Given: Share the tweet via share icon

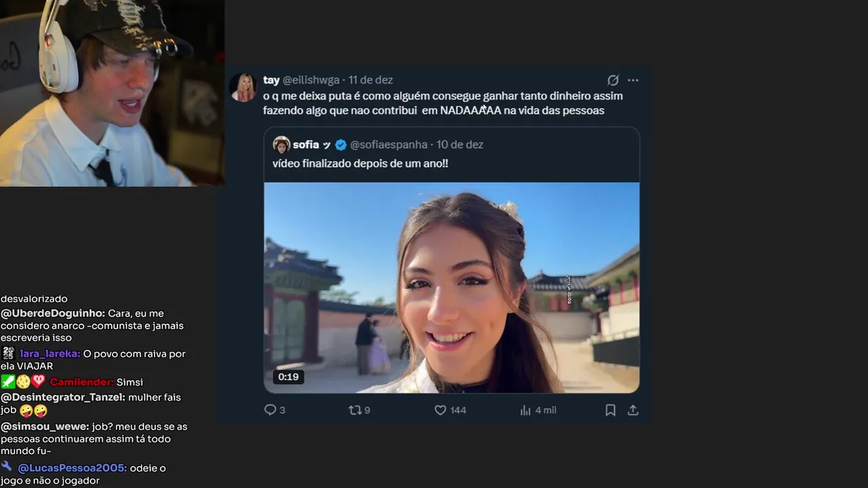Looking at the screenshot, I should pyautogui.click(x=633, y=410).
